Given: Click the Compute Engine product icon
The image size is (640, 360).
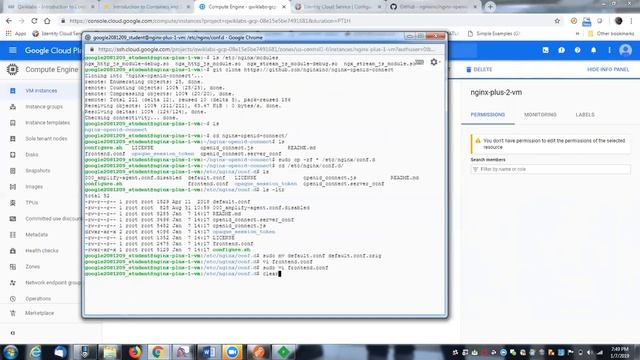Looking at the screenshot, I should click(13, 69).
